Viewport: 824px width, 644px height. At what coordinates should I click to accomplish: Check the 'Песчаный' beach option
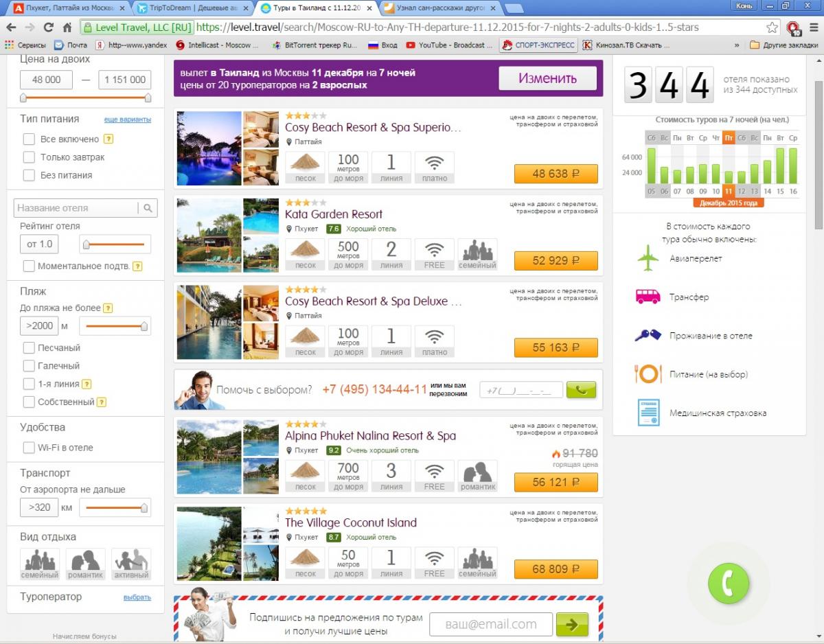pos(29,348)
